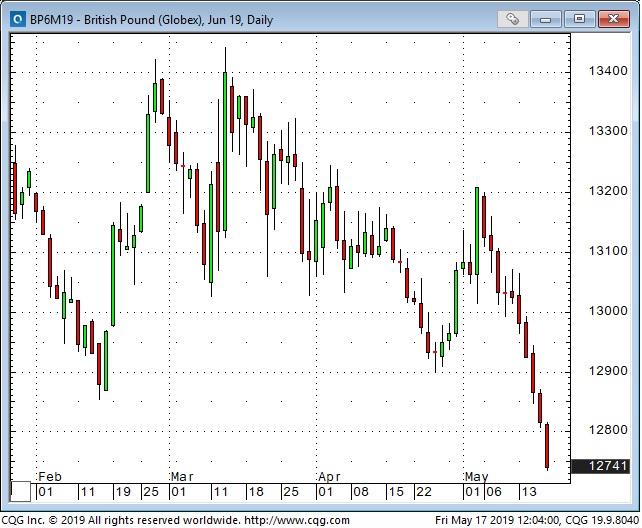Click the highlighted current price 12741
This screenshot has height=528, width=642.
pyautogui.click(x=601, y=465)
